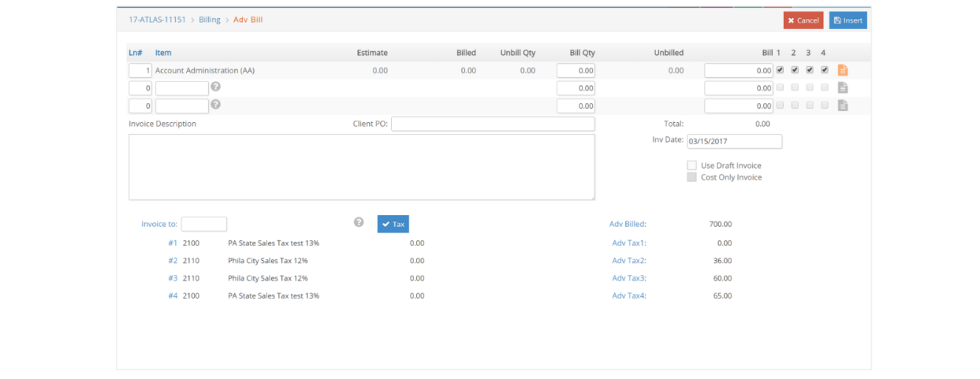This screenshot has height=379, width=980.
Task: Open the Adv Tax1 link
Action: pyautogui.click(x=629, y=243)
